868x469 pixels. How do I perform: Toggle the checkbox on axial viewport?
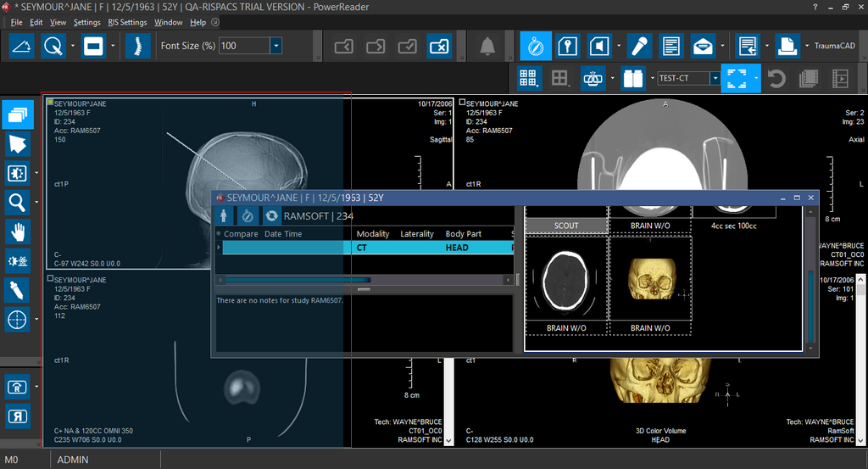point(462,103)
